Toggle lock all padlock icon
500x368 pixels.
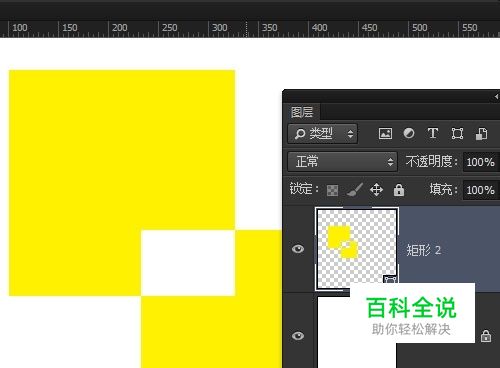pos(399,190)
